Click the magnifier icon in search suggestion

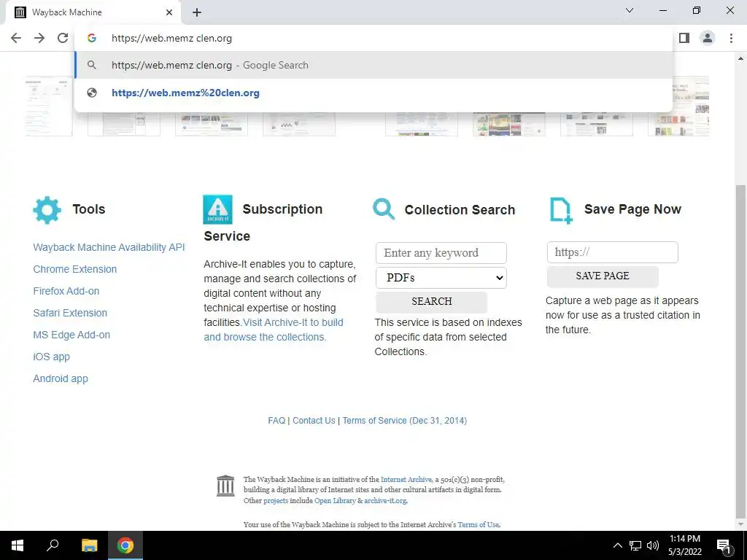tap(92, 65)
